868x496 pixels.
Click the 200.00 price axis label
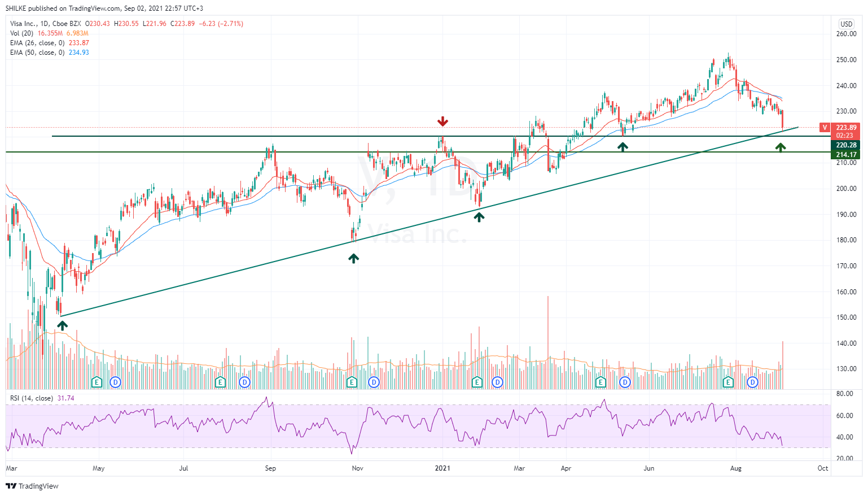click(x=847, y=189)
